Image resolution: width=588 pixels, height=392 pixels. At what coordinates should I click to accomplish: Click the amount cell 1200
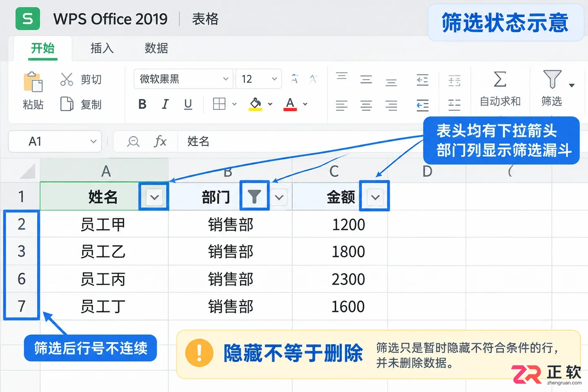click(340, 224)
